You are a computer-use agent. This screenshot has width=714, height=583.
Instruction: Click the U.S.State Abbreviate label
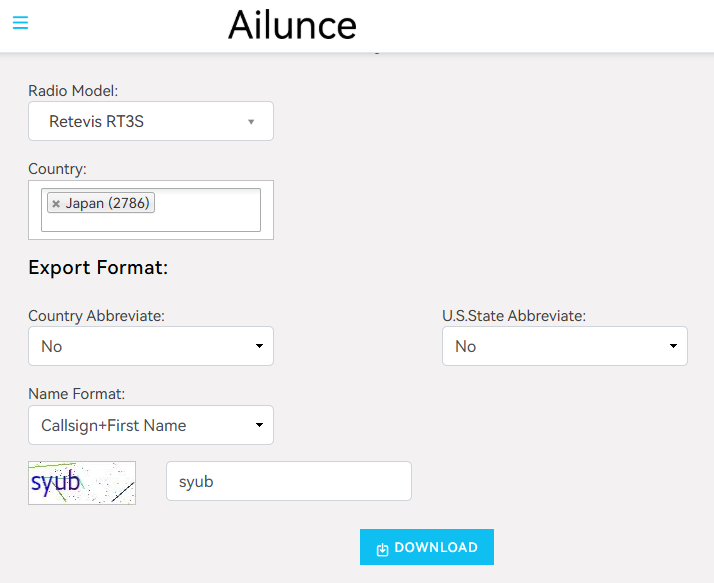tap(514, 316)
